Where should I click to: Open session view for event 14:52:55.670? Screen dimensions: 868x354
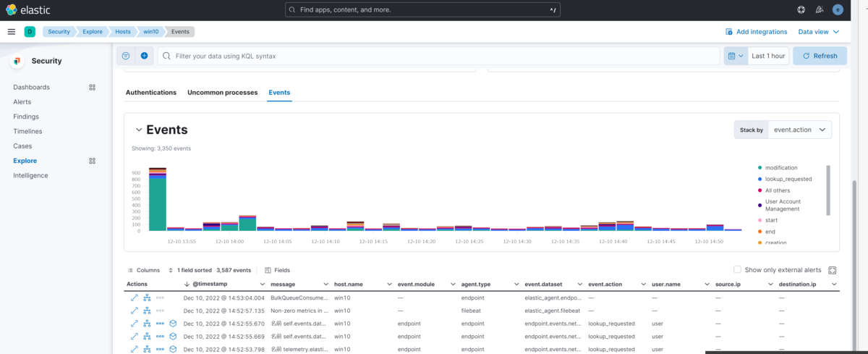point(173,323)
